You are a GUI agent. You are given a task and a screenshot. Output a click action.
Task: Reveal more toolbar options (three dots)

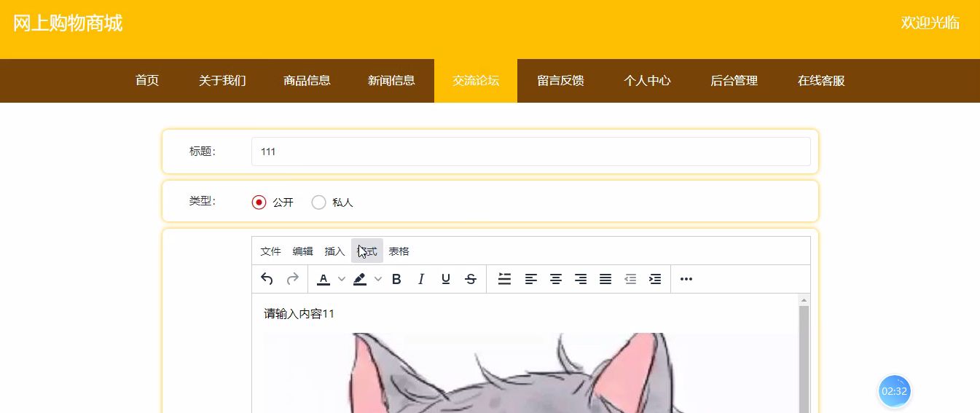click(x=686, y=279)
